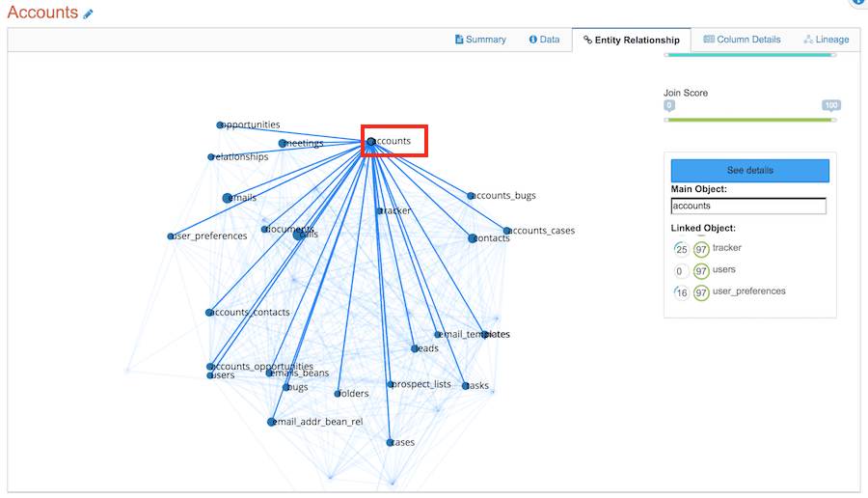Image resolution: width=868 pixels, height=498 pixels.
Task: Switch to the Data tab
Action: (x=544, y=40)
